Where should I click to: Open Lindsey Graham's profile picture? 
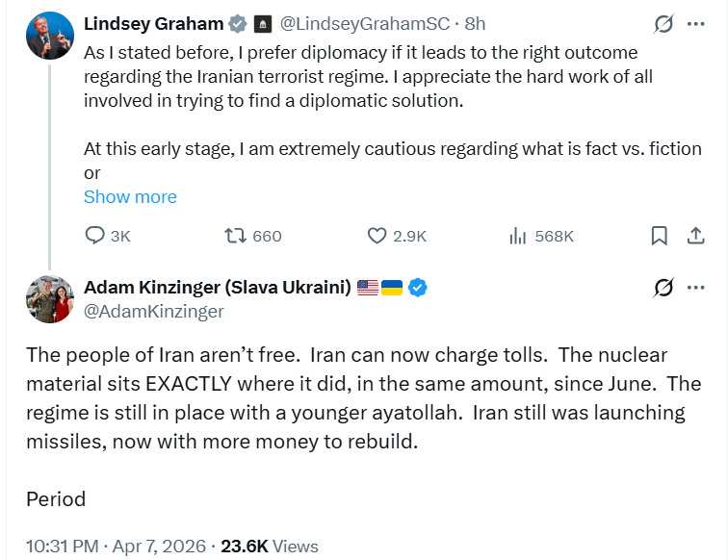click(x=50, y=36)
